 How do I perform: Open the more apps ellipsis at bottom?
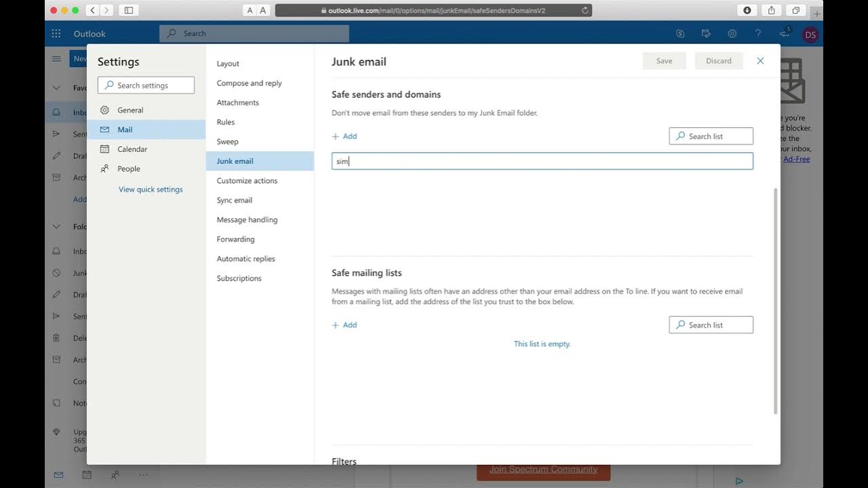(143, 475)
